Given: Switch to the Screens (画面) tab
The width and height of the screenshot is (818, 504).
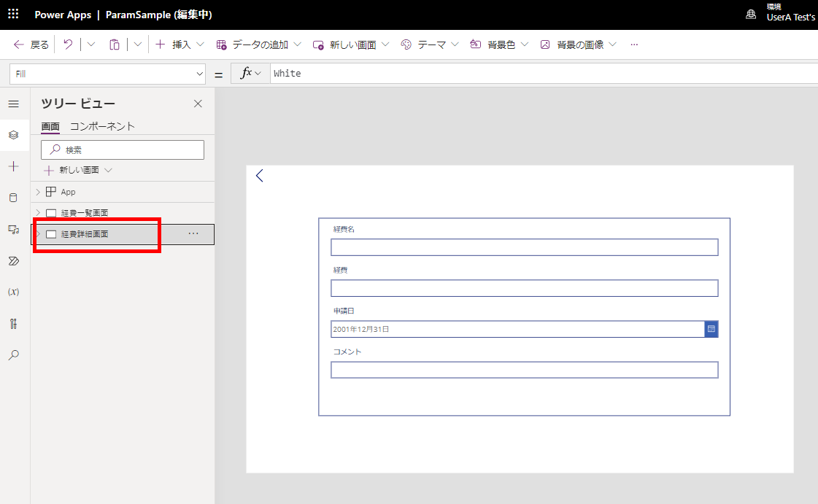Looking at the screenshot, I should (50, 127).
